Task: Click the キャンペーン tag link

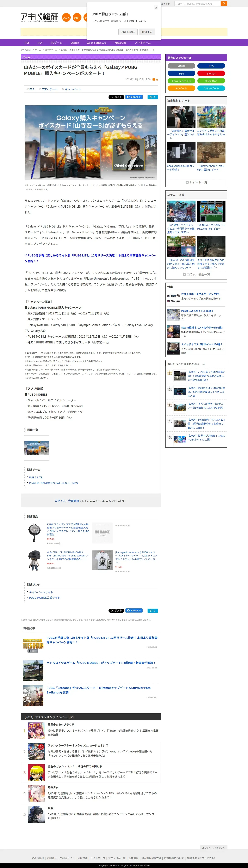Action: click(x=73, y=89)
